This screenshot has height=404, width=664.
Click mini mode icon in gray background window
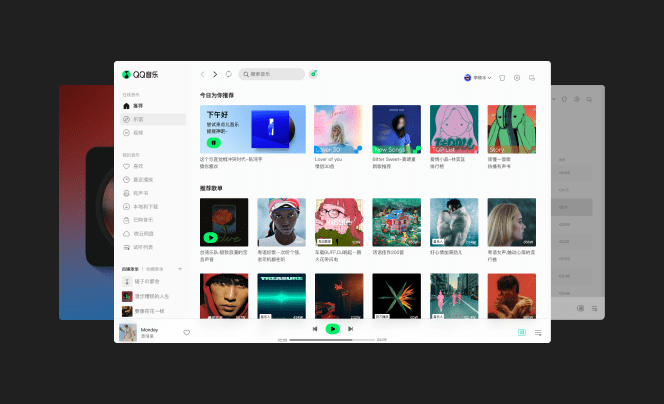[x=589, y=99]
